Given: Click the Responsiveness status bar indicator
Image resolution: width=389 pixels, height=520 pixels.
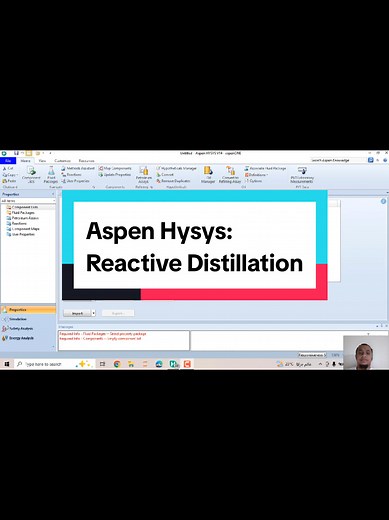Looking at the screenshot, I should 312,355.
